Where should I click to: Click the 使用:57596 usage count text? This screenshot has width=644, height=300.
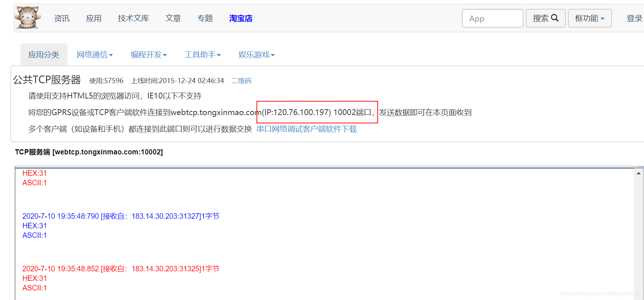[106, 81]
